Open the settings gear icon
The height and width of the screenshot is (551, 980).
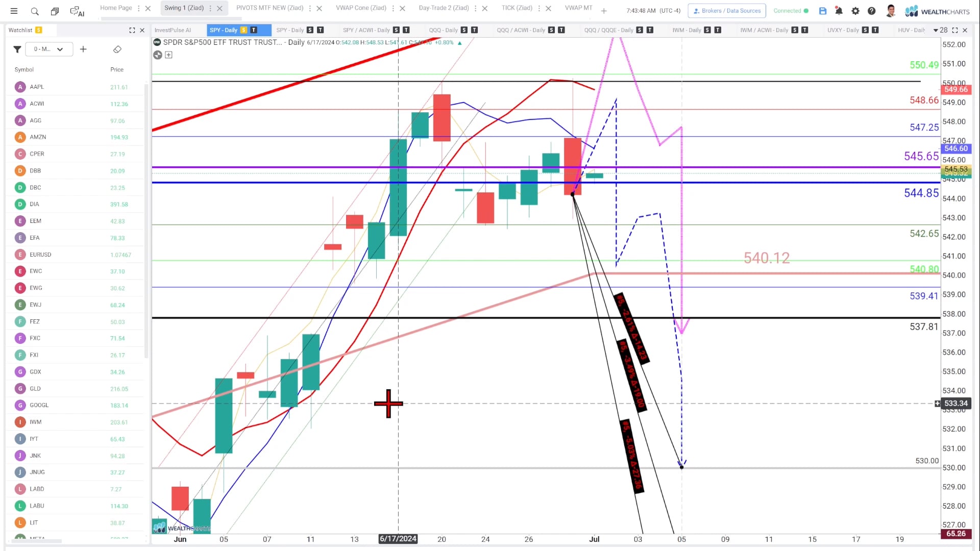(855, 11)
